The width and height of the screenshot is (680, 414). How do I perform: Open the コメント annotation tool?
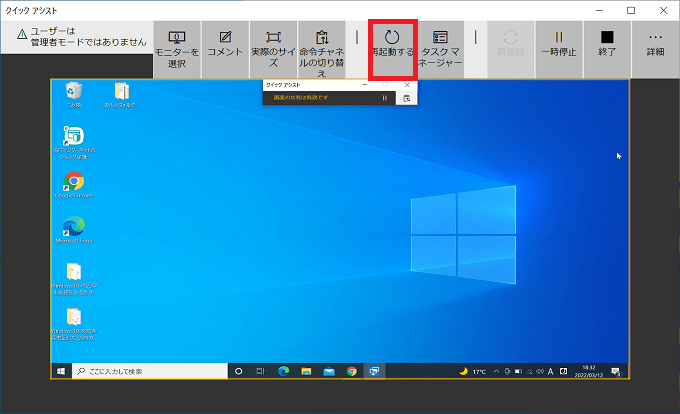tap(225, 49)
